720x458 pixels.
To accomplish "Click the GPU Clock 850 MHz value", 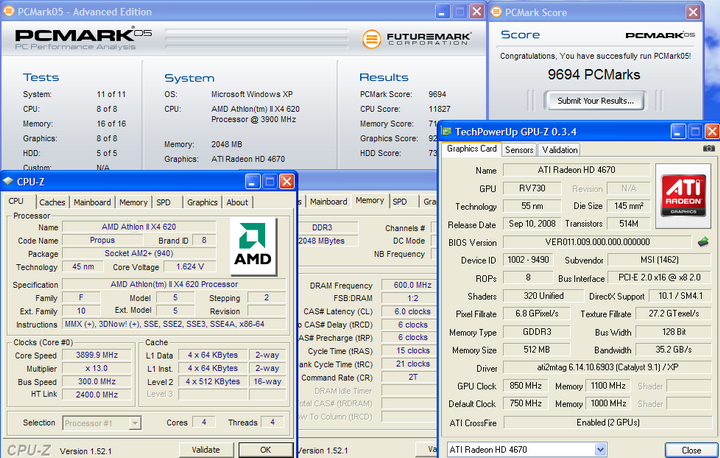I will pos(526,386).
